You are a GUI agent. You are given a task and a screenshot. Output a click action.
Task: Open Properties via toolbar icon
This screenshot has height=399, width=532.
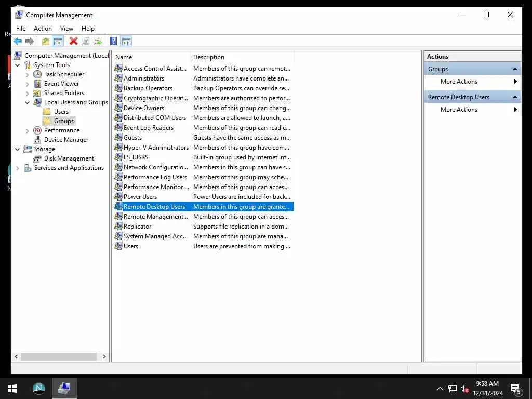(x=86, y=42)
